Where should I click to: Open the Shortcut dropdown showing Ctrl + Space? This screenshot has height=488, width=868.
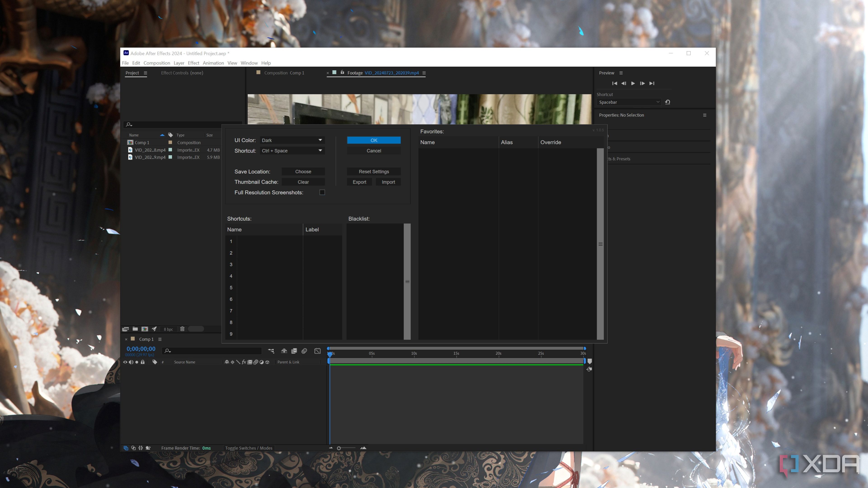(x=292, y=150)
